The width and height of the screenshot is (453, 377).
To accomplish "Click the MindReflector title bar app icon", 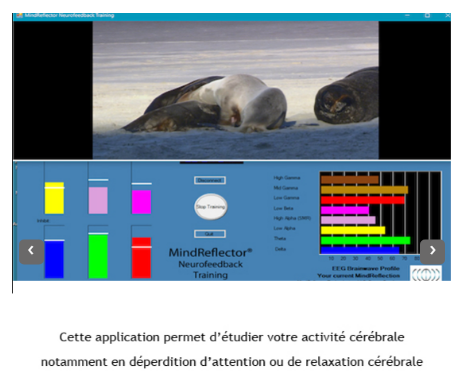I will (x=19, y=15).
